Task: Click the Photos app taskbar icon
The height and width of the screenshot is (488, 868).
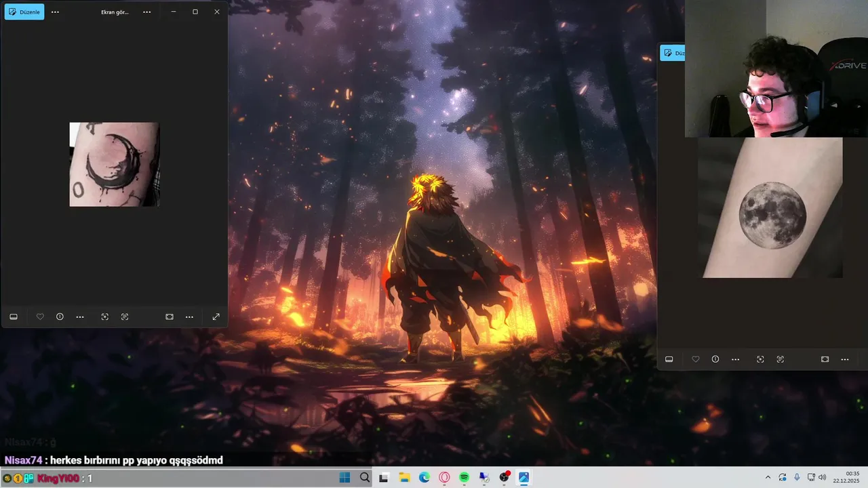Action: [524, 477]
